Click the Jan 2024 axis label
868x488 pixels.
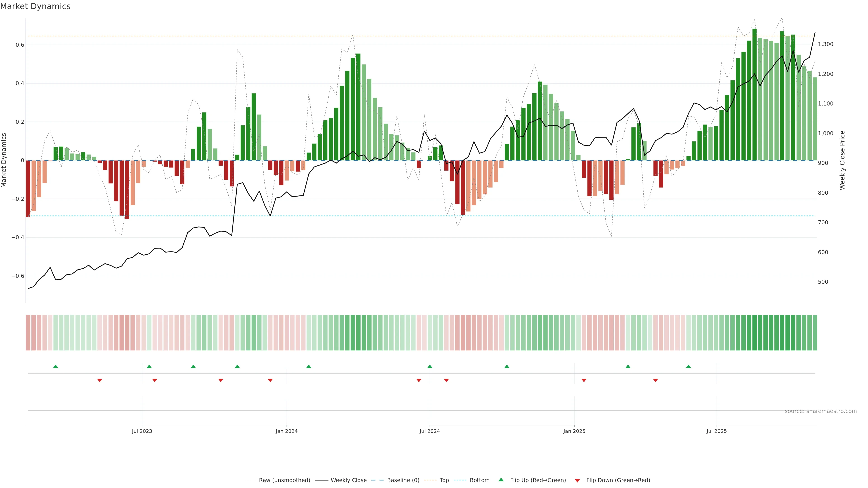[x=286, y=431]
